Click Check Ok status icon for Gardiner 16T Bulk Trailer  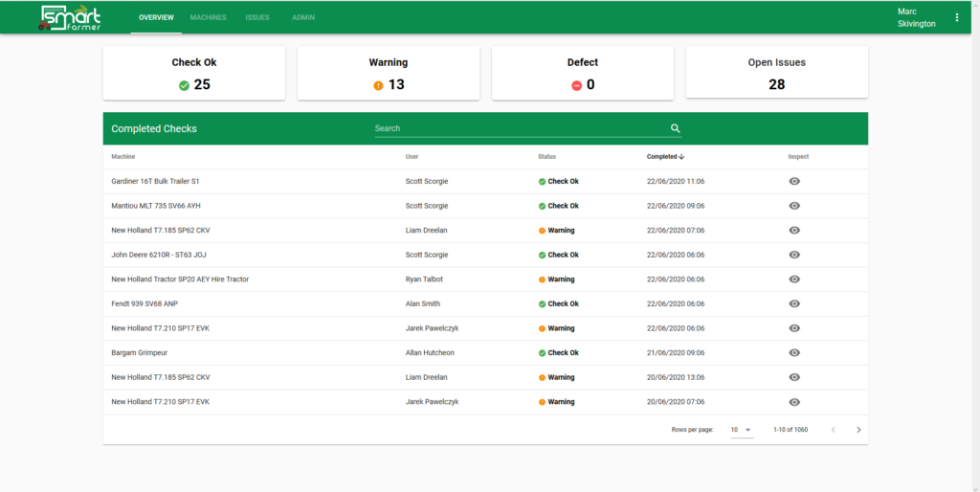pyautogui.click(x=542, y=181)
